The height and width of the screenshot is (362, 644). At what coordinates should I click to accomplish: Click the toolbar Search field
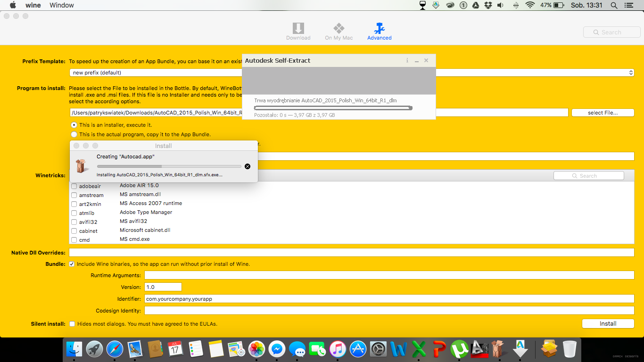click(611, 32)
